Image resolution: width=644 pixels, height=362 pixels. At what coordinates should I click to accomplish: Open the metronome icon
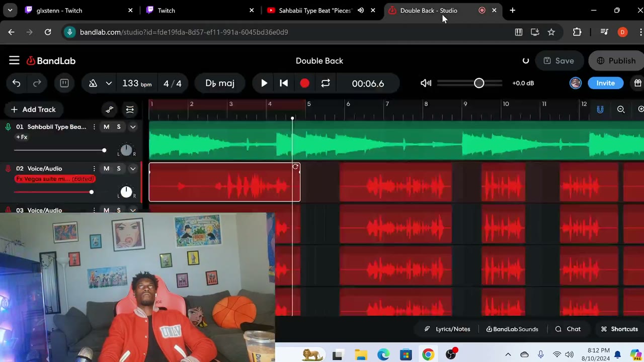click(93, 83)
